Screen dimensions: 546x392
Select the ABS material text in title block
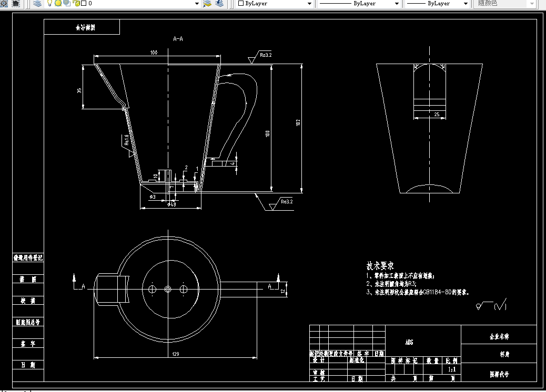pyautogui.click(x=409, y=342)
